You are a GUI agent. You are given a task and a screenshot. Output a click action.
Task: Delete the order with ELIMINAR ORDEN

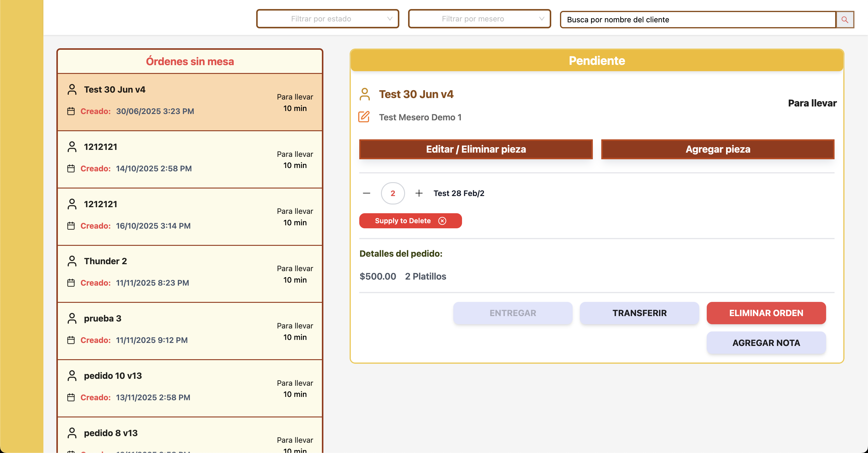(766, 313)
